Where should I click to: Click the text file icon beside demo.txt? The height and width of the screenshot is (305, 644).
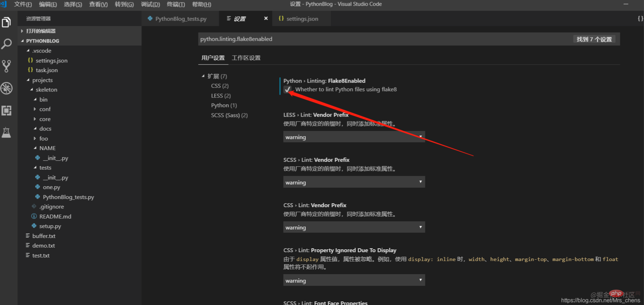(28, 245)
